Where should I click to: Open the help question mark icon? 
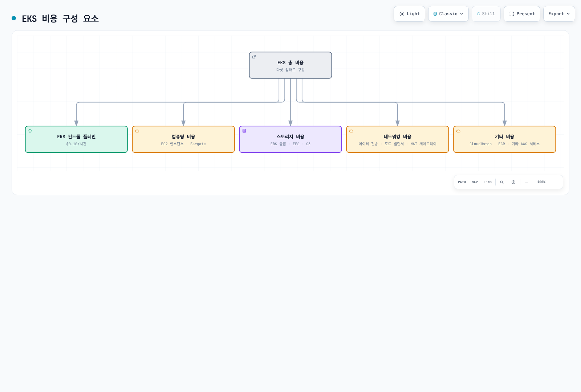point(513,182)
